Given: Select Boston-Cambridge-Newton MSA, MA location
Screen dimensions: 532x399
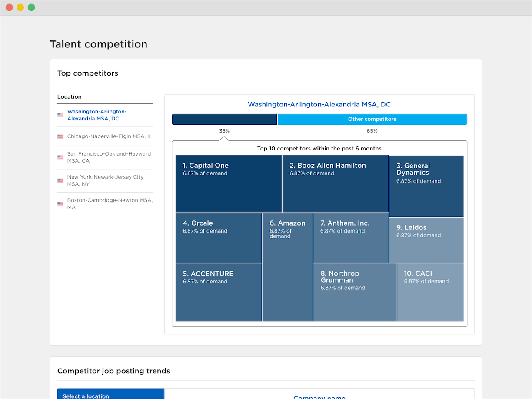Looking at the screenshot, I should point(105,204).
